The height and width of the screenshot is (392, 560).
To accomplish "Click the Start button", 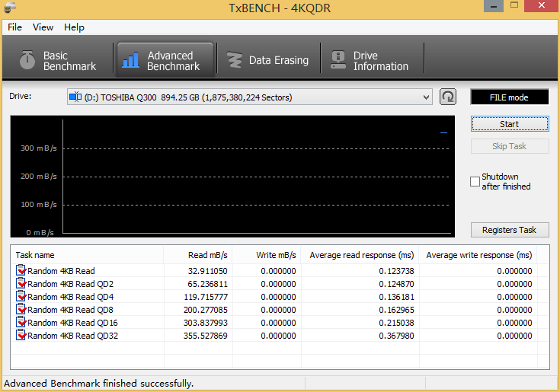I will click(510, 124).
